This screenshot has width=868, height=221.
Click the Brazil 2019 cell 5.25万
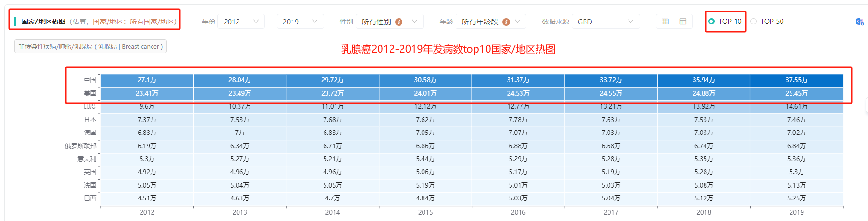(796, 198)
